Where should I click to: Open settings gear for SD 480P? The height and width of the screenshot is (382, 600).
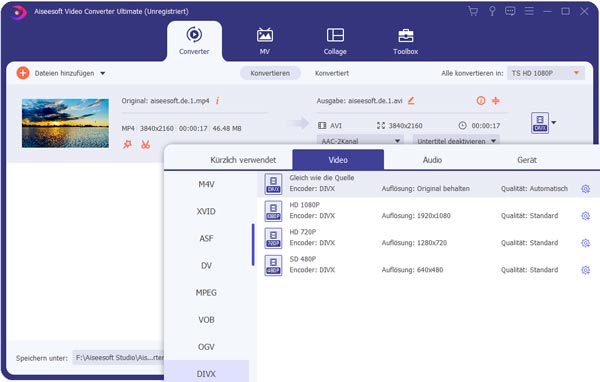585,270
